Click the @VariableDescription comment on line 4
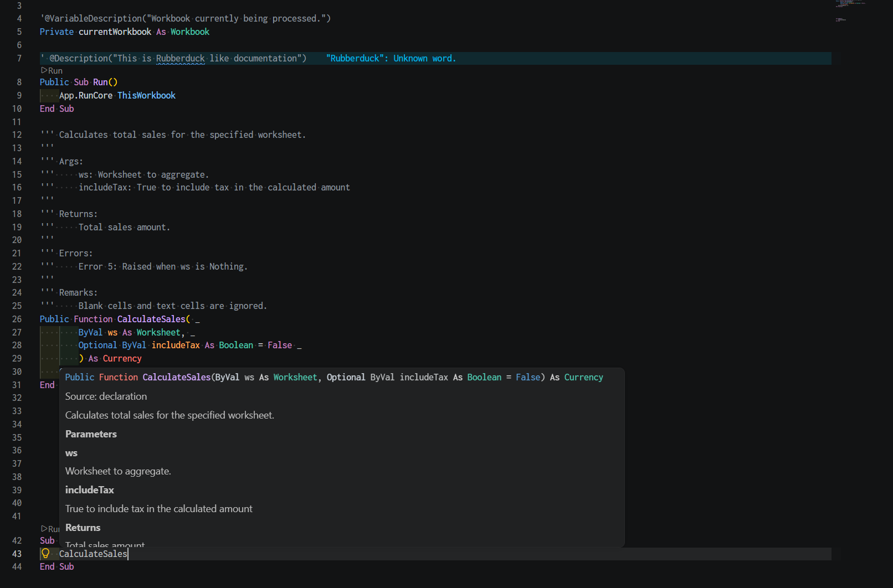Viewport: 893px width, 588px height. click(185, 19)
